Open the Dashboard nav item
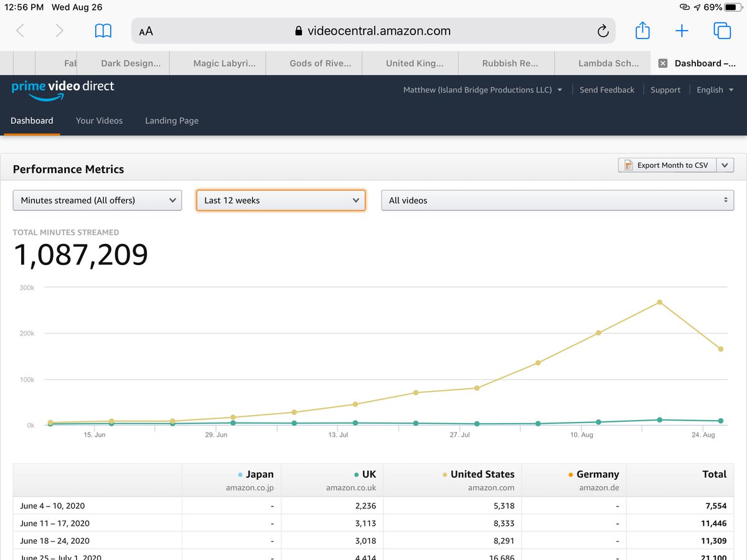Image resolution: width=747 pixels, height=560 pixels. (x=32, y=121)
